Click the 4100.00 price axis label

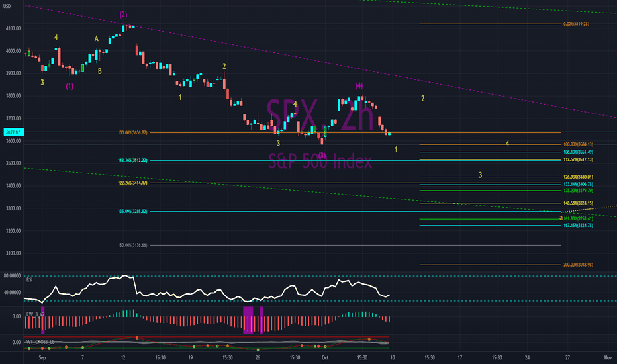[13, 28]
